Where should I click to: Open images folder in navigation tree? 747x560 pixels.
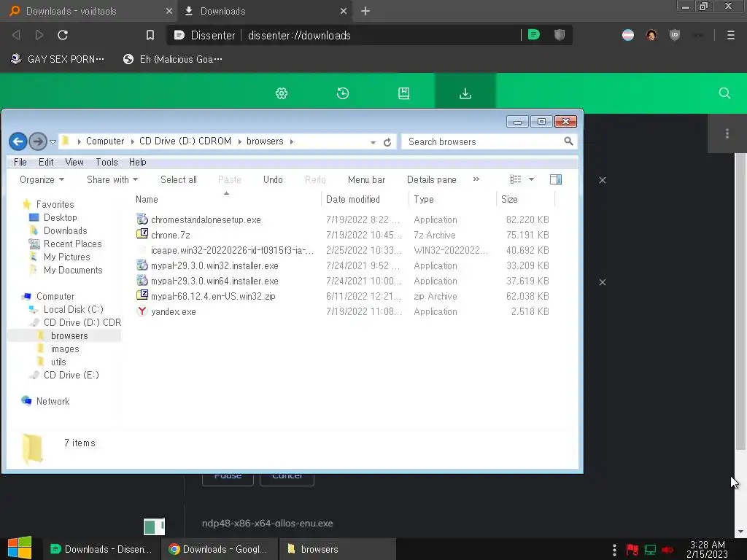click(x=65, y=349)
